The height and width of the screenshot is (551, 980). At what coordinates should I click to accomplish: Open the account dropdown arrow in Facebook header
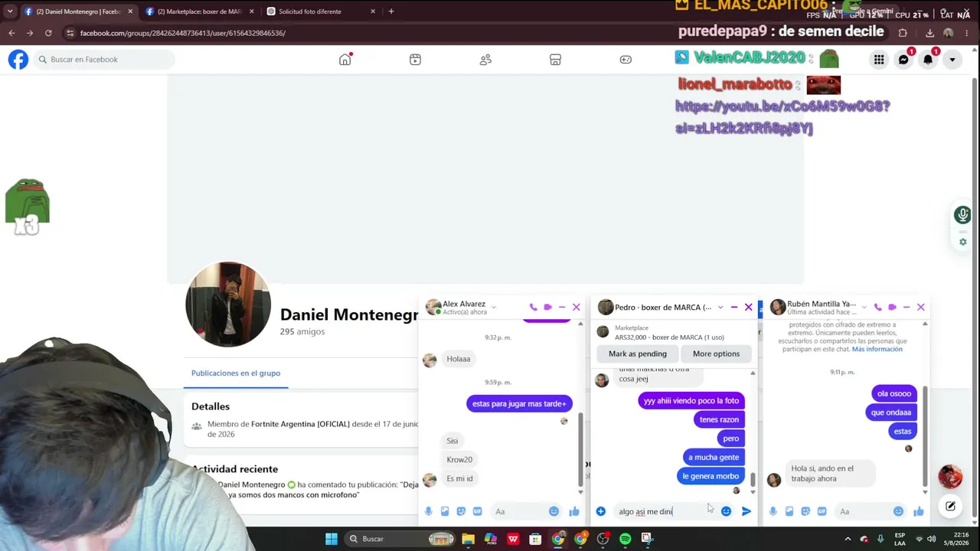[x=952, y=60]
